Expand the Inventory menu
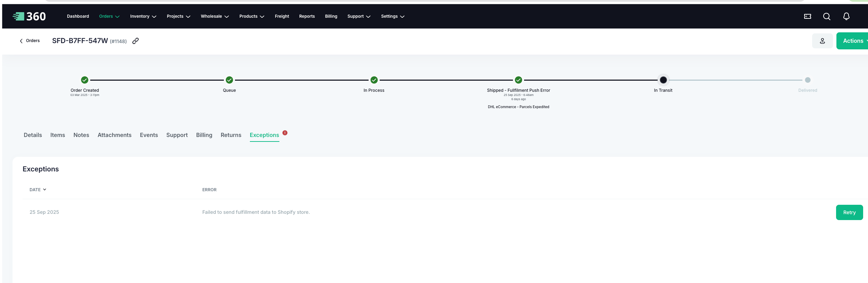This screenshot has width=868, height=283. (x=143, y=16)
